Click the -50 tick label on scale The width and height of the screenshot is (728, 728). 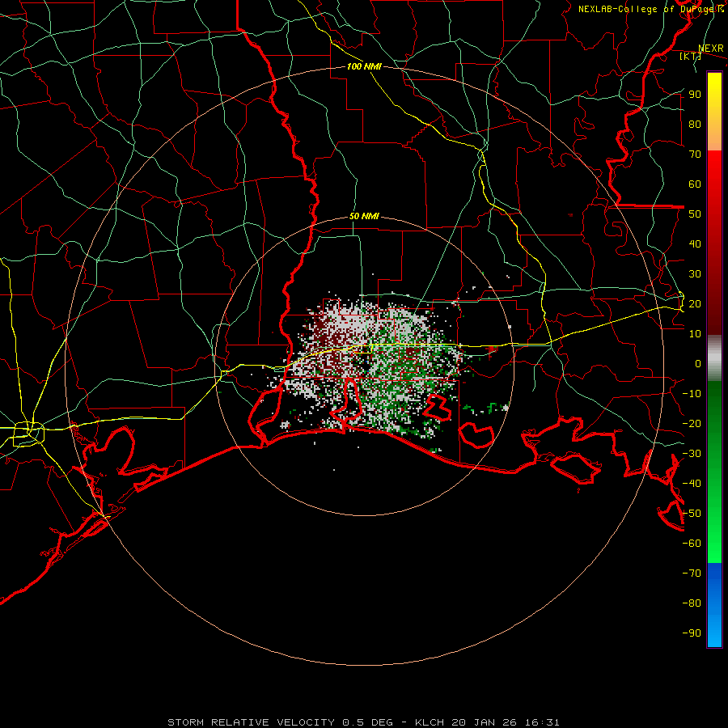point(692,514)
